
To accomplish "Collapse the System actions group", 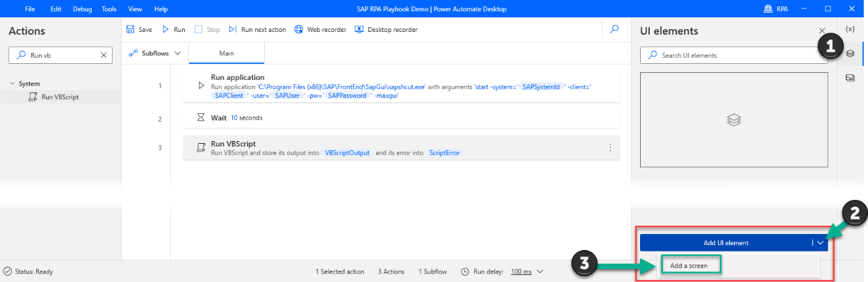I will click(13, 83).
